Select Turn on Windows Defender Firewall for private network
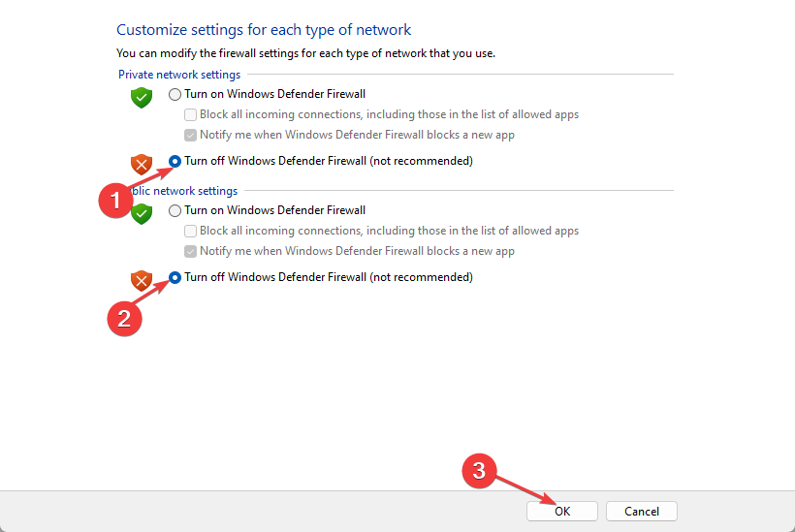795x532 pixels. click(175, 94)
